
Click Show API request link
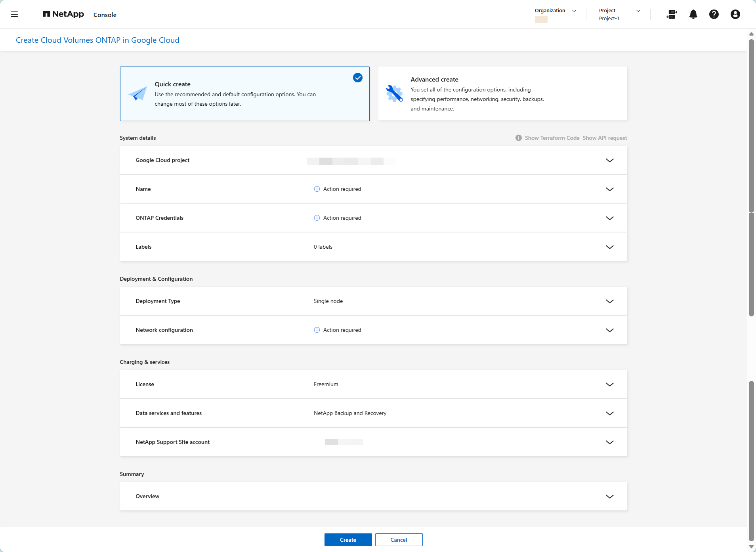click(605, 138)
